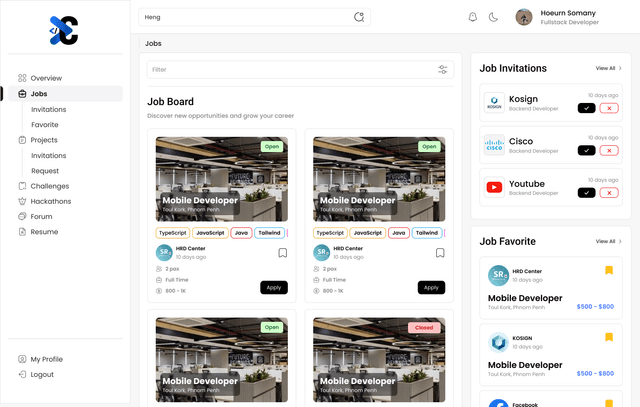Accept the Cisco job invitation
The width and height of the screenshot is (640, 407).
point(587,151)
